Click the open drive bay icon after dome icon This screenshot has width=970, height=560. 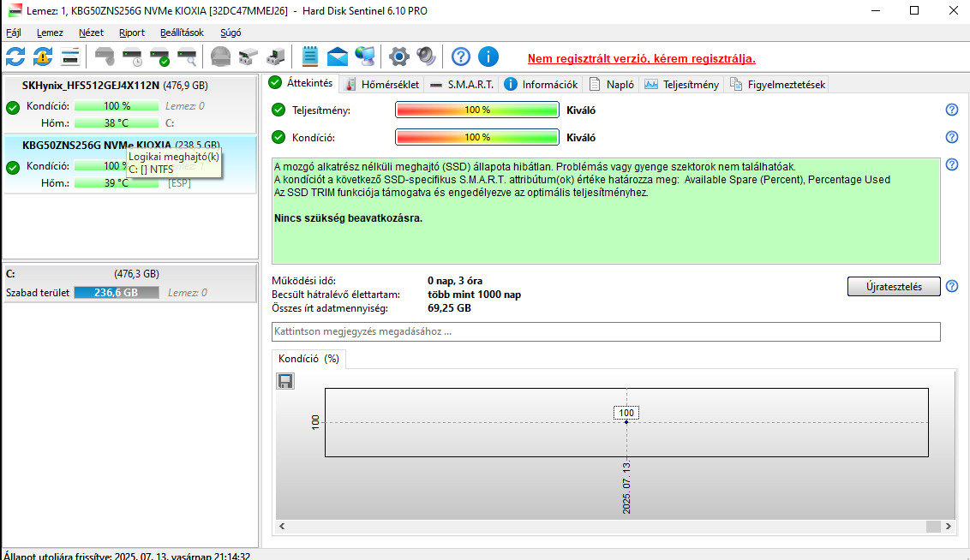[248, 57]
